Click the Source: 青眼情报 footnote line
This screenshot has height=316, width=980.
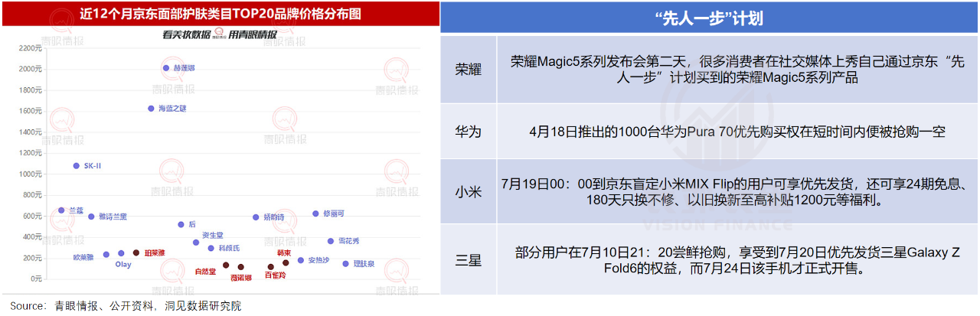tap(126, 306)
